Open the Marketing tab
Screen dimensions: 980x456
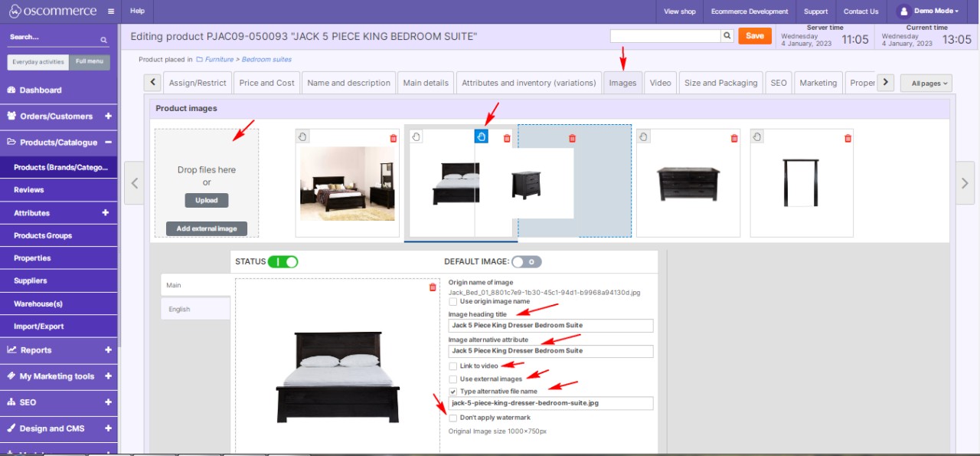[x=818, y=83]
